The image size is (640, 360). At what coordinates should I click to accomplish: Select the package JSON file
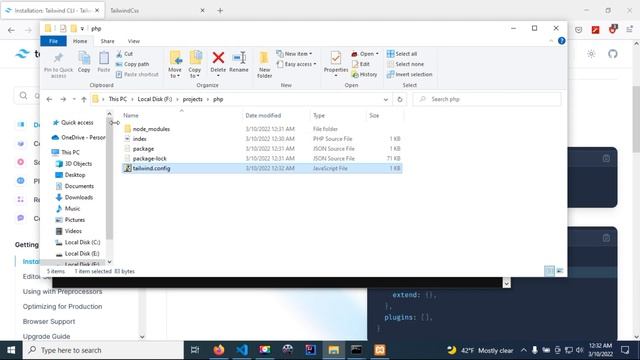point(262,149)
